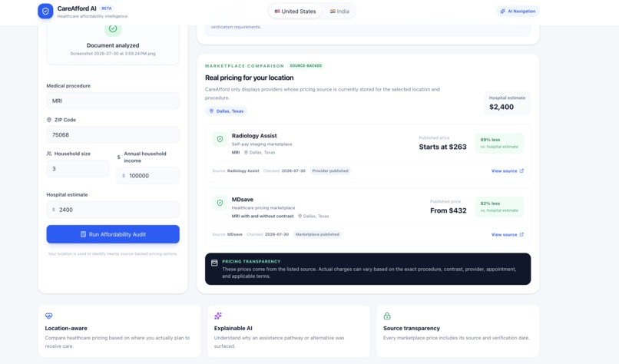The image size is (619, 364).
Task: Click the Source transparency feature title
Action: point(412,328)
